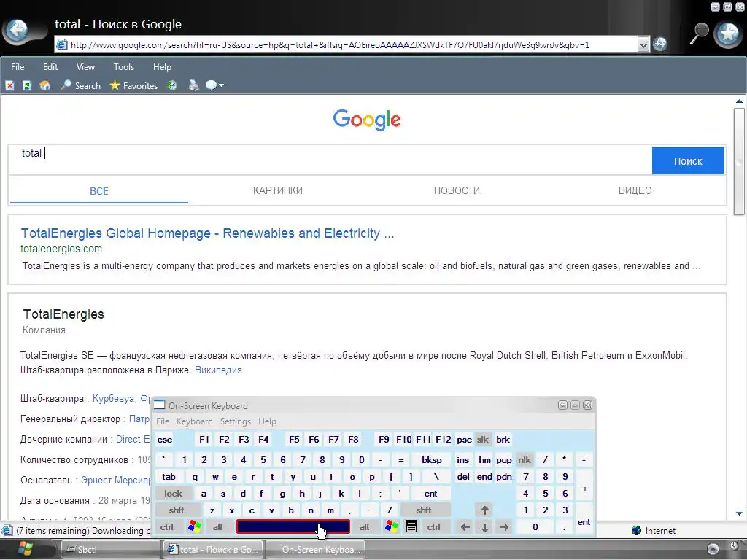Open TotalEnergies Global Homepage result link

[207, 233]
